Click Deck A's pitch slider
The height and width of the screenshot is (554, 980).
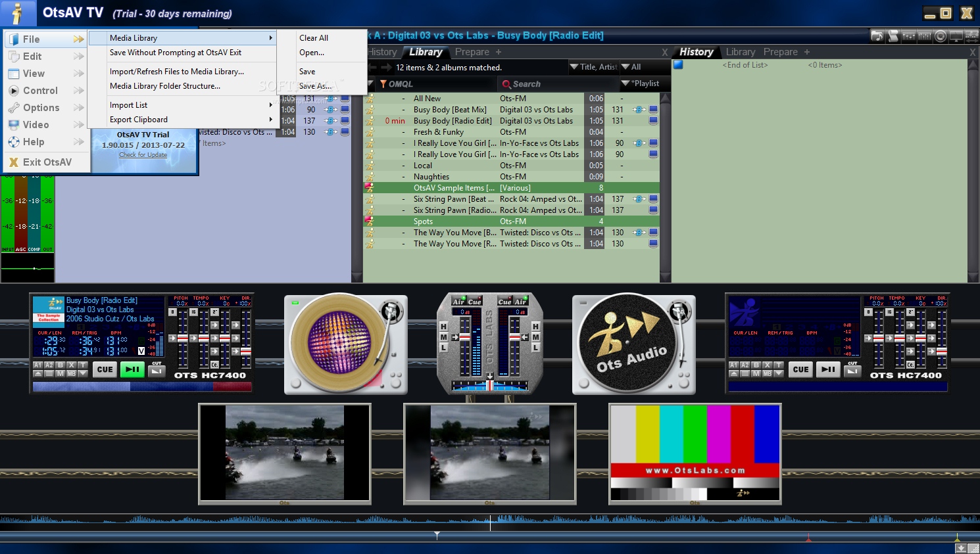(184, 338)
